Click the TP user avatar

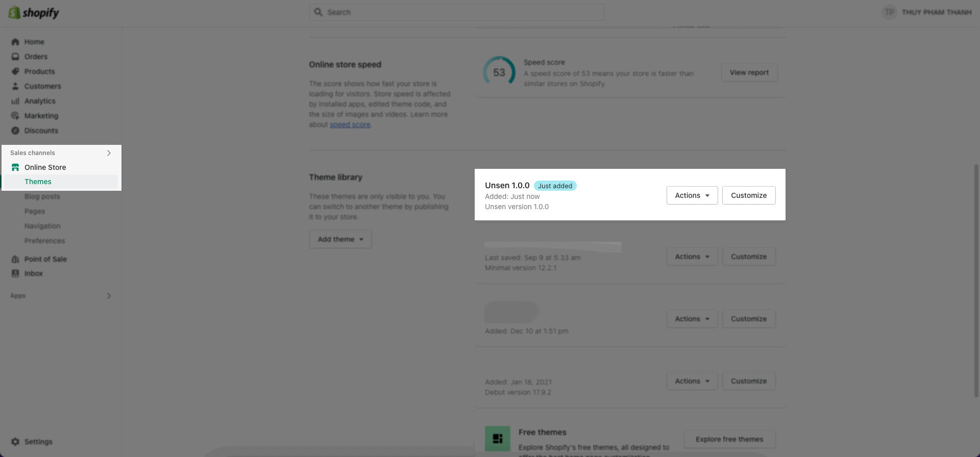(890, 12)
